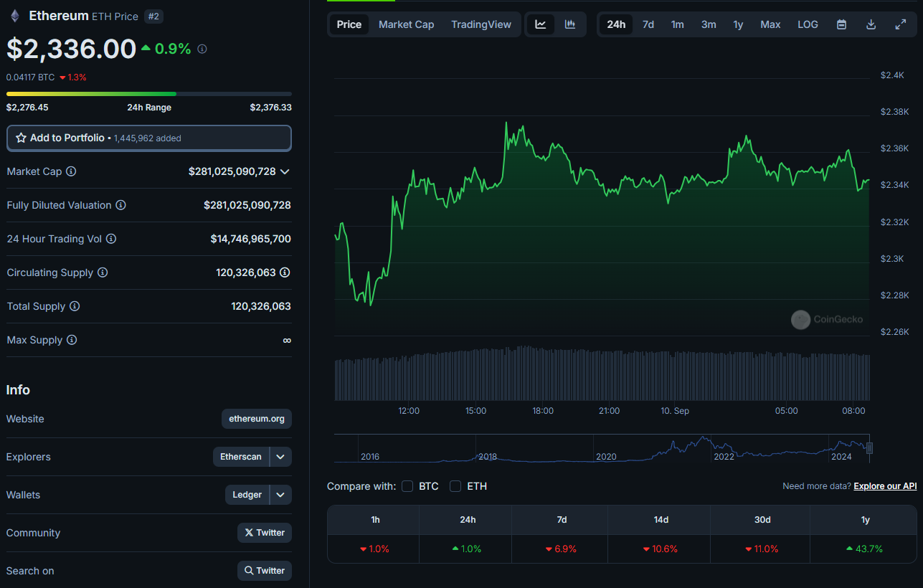Screen dimensions: 923x588
Task: Click the 24 Hour Trading Vol value $14,746,965,700
Action: [x=251, y=239]
